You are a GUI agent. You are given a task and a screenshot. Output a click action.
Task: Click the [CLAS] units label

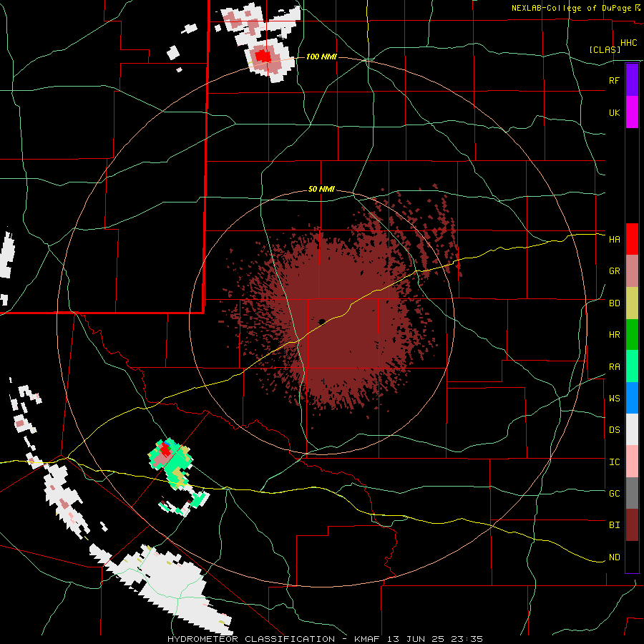[x=605, y=49]
